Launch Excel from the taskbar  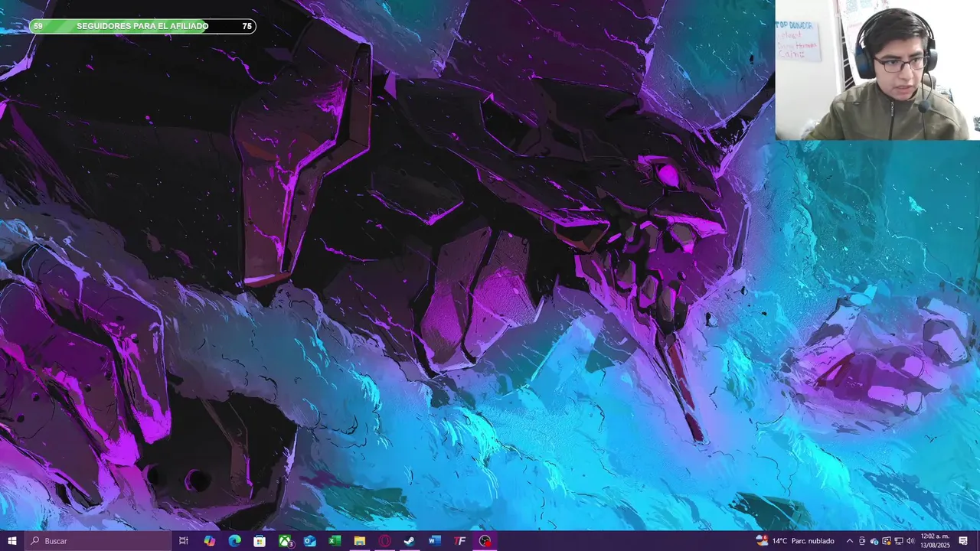pyautogui.click(x=335, y=541)
